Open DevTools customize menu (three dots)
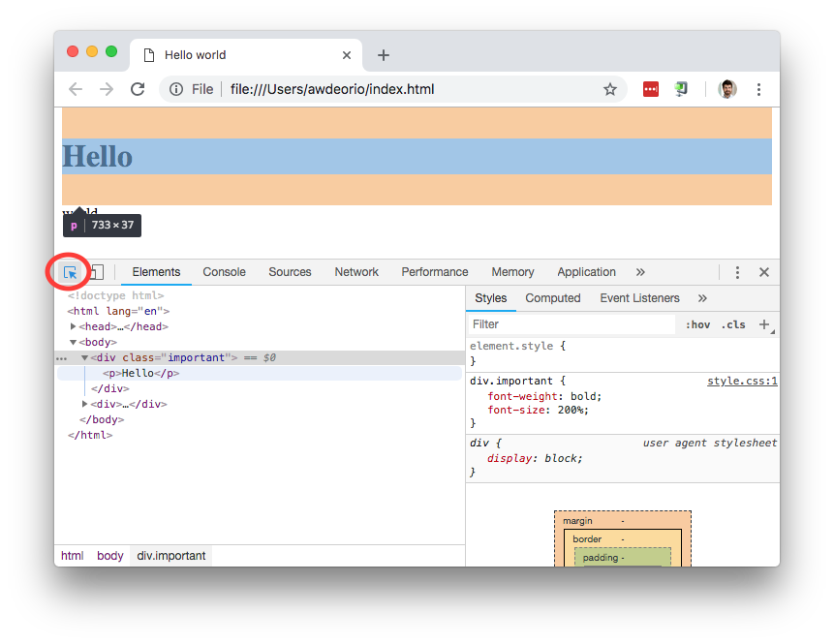The image size is (834, 644). 737,272
